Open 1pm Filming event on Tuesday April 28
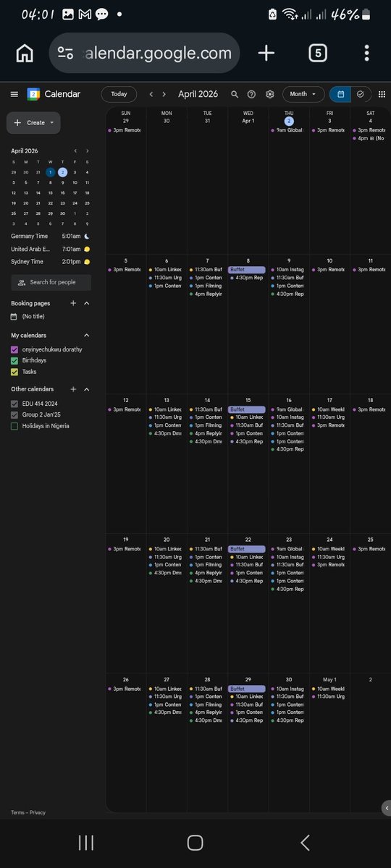391x868 pixels. tap(207, 705)
